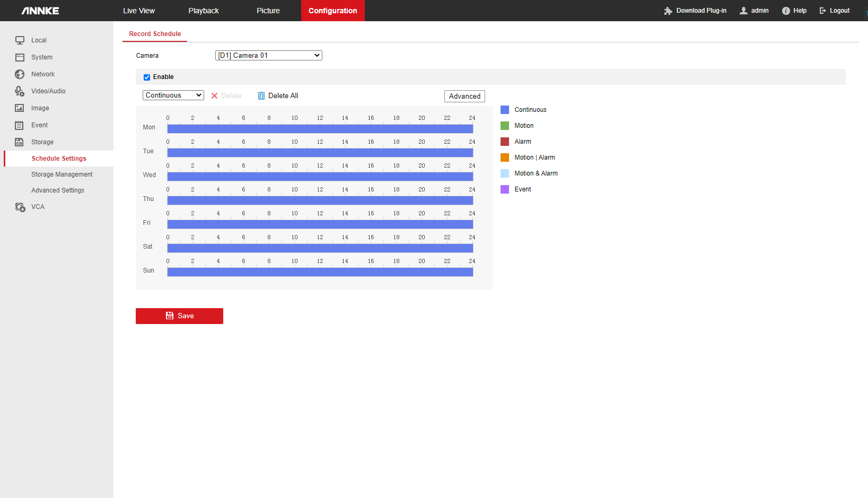This screenshot has height=498, width=868.
Task: Log out using the Logout link
Action: 835,11
